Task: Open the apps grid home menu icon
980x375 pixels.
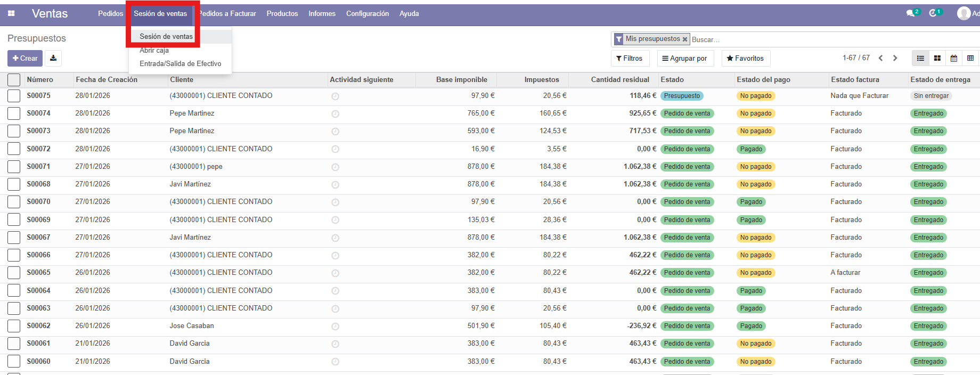Action: (x=11, y=13)
